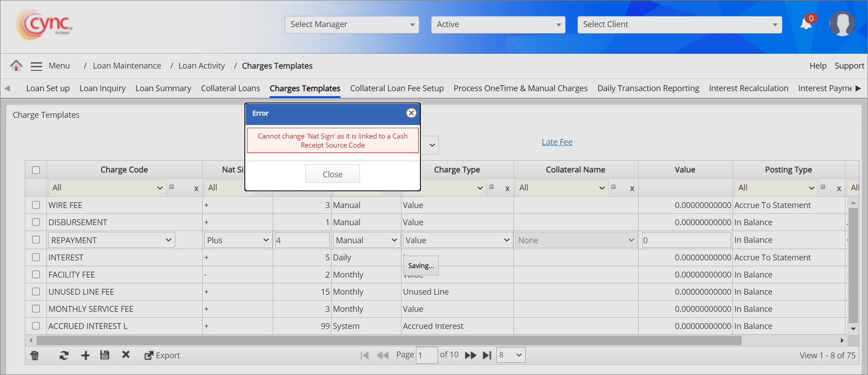Image resolution: width=868 pixels, height=375 pixels.
Task: Click the home icon in breadcrumb bar
Action: (16, 66)
